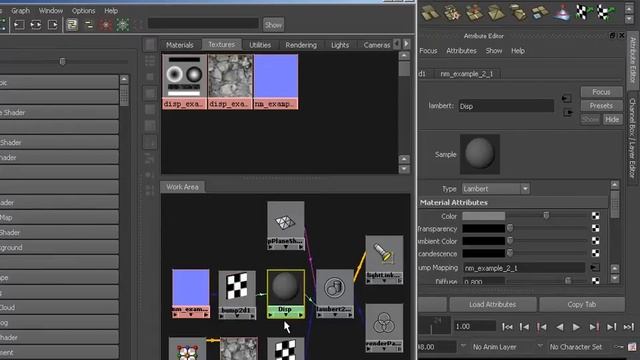The height and width of the screenshot is (360, 640).
Task: Click the checker map button next to Incandescence
Action: (596, 253)
